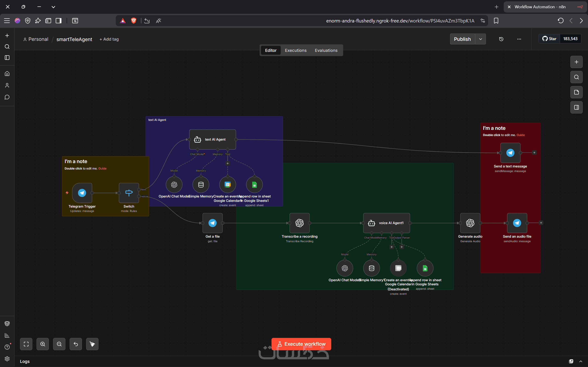Select the Switch node
The height and width of the screenshot is (367, 588).
pos(129,193)
